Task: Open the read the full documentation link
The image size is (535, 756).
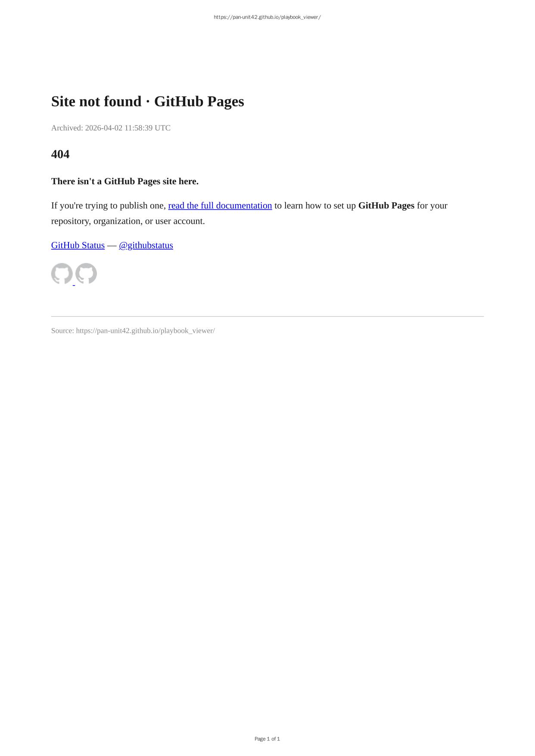Action: point(220,206)
